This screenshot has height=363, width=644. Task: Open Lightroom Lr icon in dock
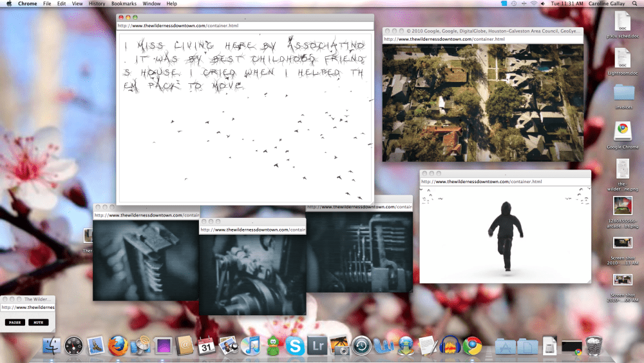pyautogui.click(x=317, y=346)
